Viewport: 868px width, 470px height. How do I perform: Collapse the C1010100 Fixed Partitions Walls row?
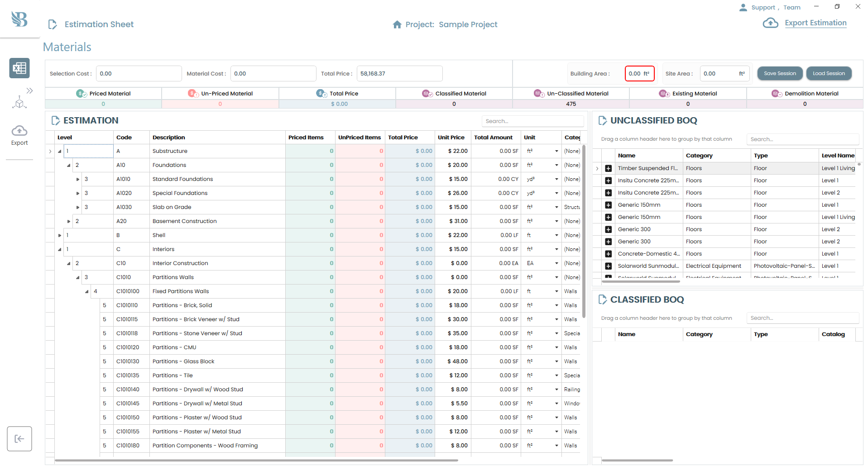pos(87,292)
